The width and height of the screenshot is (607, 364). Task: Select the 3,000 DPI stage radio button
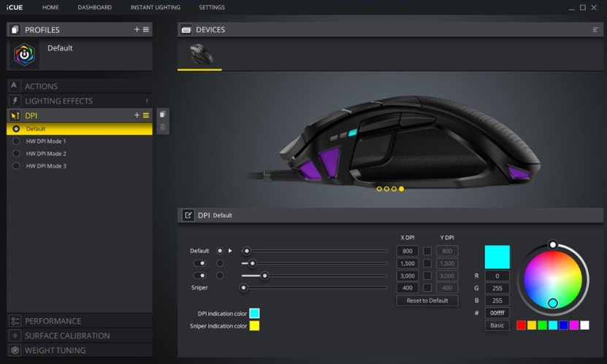220,276
